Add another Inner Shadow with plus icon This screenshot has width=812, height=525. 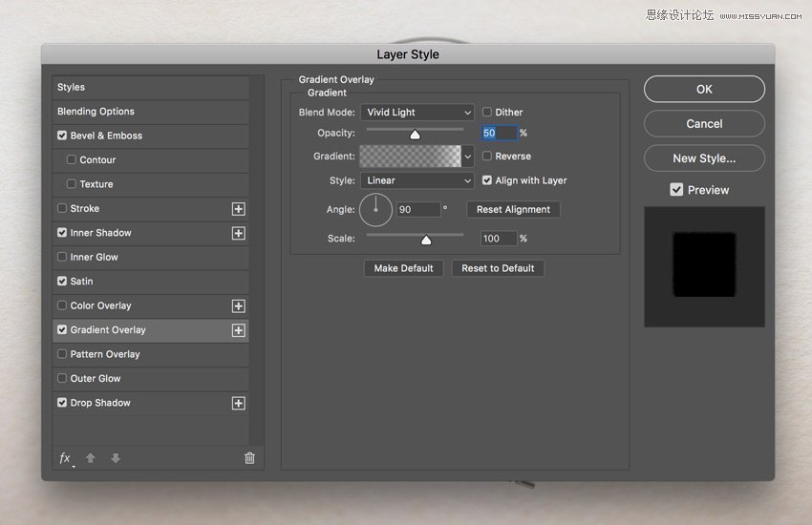pyautogui.click(x=239, y=233)
